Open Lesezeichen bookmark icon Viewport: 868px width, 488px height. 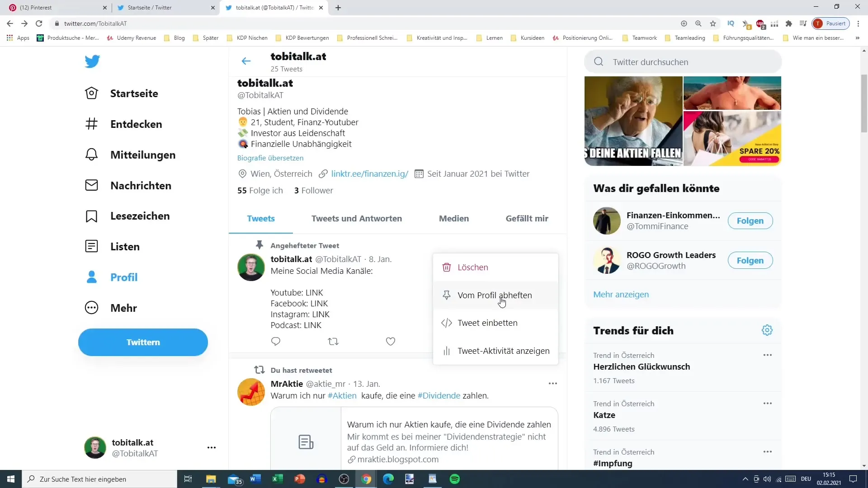click(x=91, y=216)
